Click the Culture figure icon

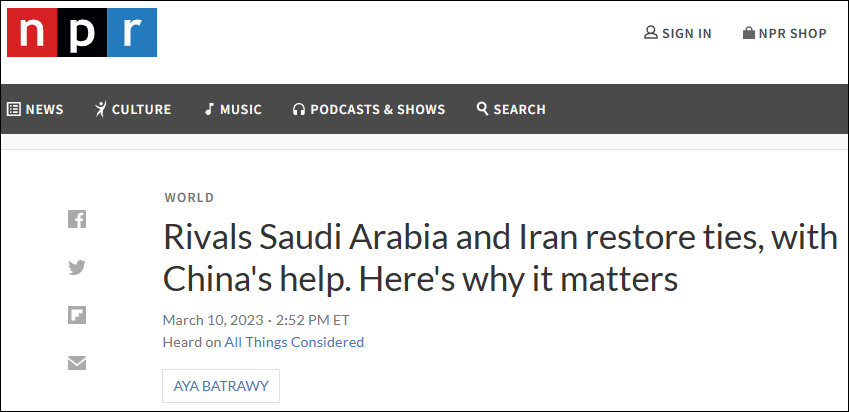click(x=100, y=109)
